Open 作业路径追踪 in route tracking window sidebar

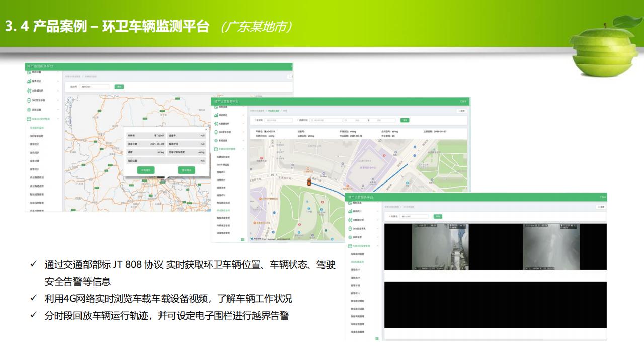click(223, 210)
